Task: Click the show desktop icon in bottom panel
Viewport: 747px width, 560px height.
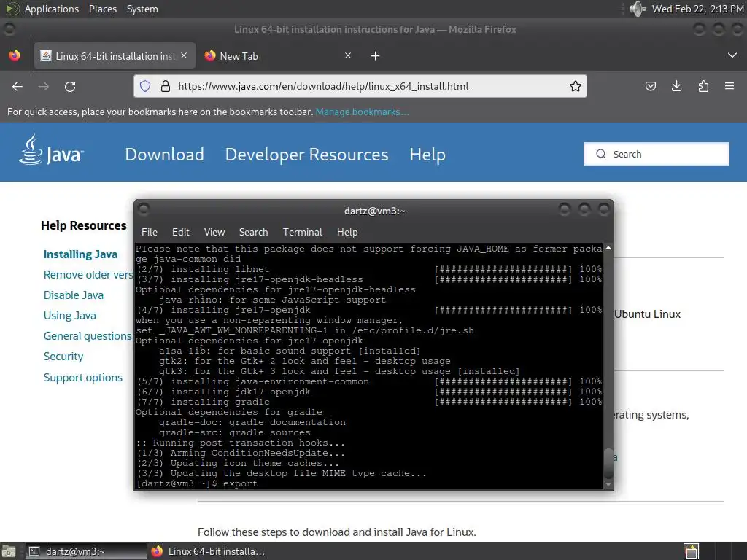Action: tap(9, 551)
